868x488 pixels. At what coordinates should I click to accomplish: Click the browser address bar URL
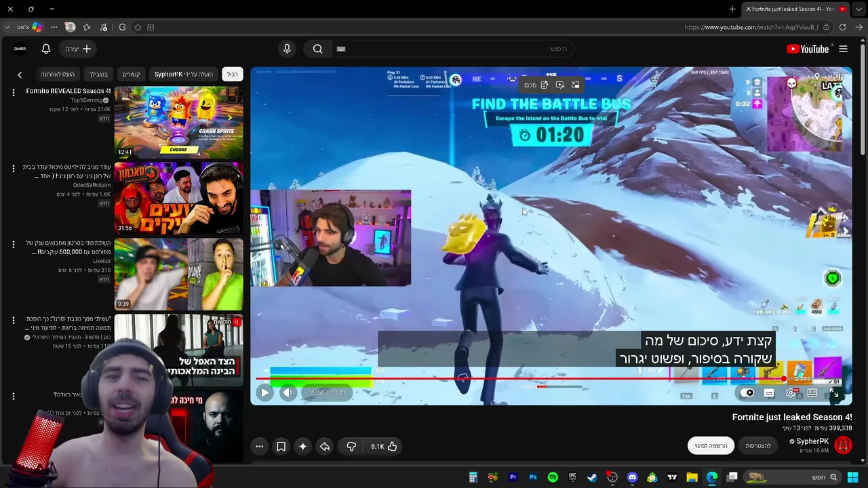point(751,27)
